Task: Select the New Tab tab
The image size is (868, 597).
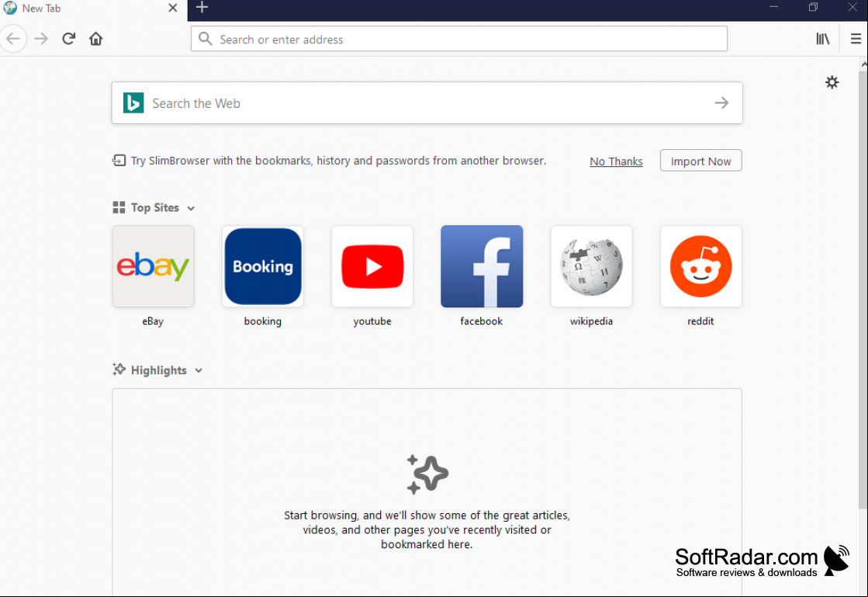Action: [x=94, y=9]
